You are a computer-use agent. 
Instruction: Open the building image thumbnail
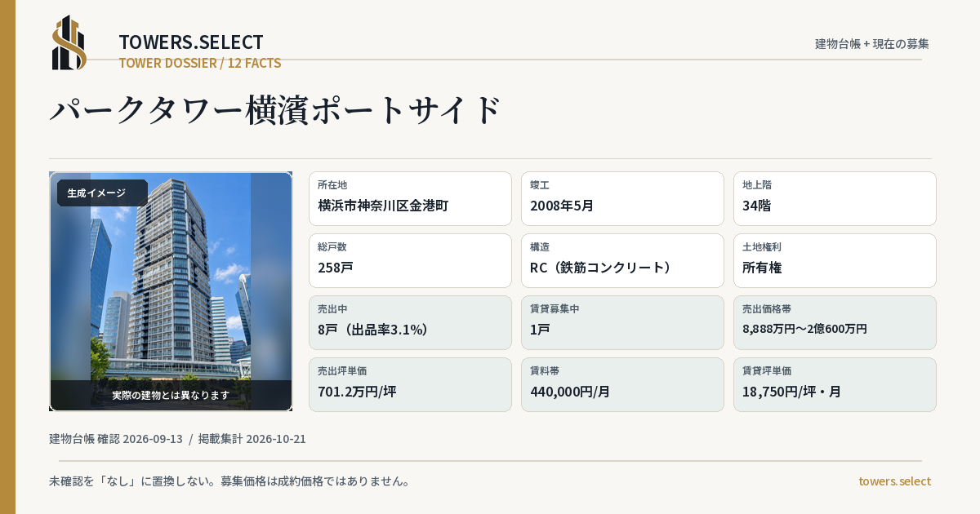pos(171,291)
